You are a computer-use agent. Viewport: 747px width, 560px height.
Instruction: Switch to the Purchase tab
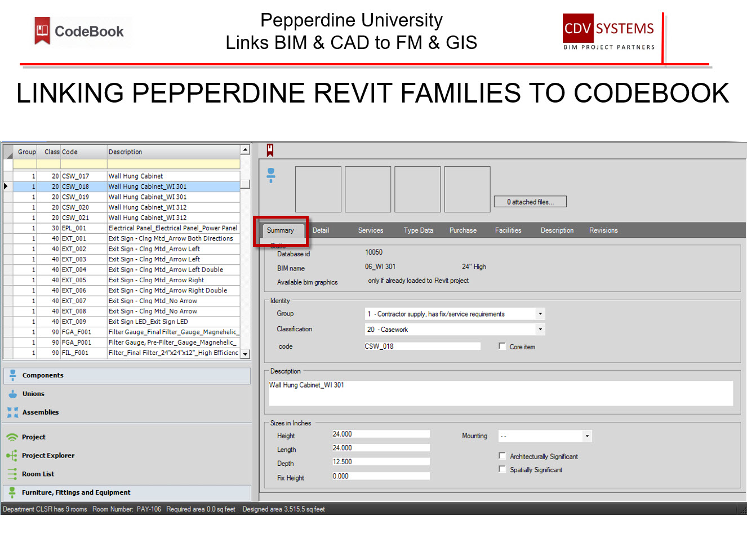[x=463, y=230]
